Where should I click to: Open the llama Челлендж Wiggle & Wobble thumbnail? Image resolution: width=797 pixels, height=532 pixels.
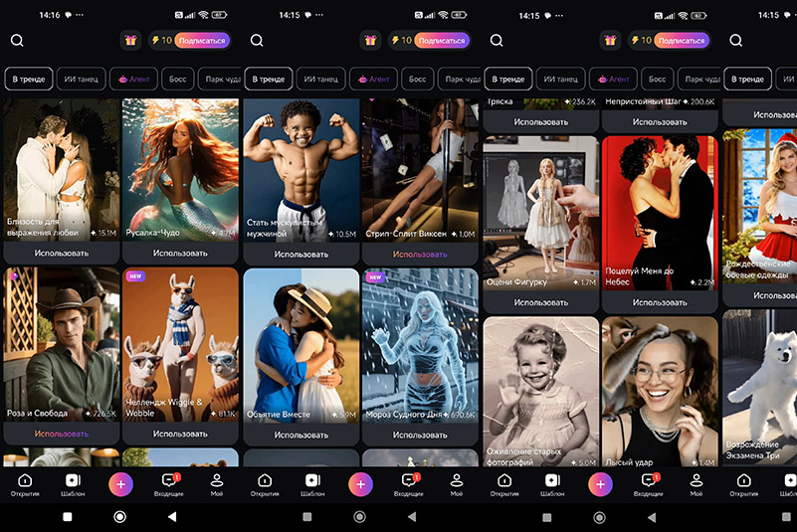180,343
